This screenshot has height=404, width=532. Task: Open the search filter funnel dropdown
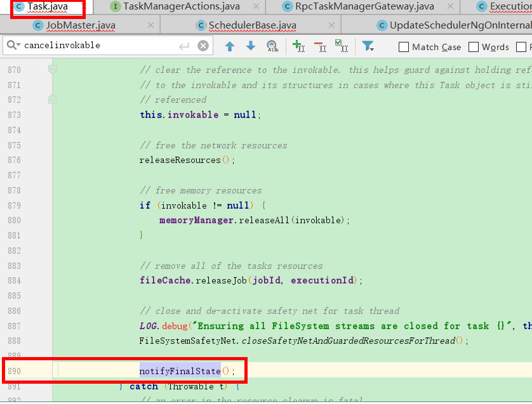pos(368,46)
